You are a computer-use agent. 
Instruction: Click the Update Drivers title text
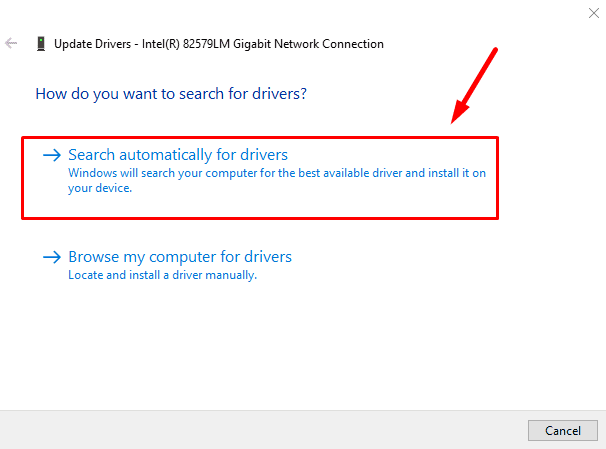click(x=219, y=44)
